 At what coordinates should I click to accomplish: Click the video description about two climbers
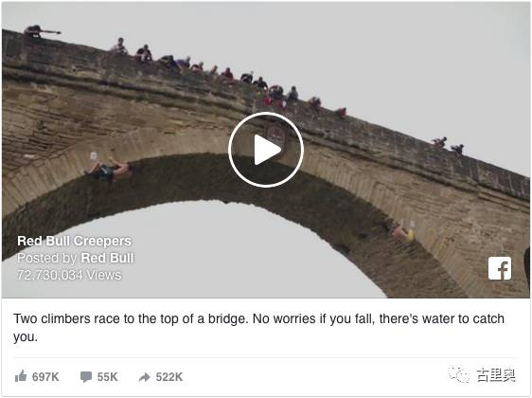258,328
